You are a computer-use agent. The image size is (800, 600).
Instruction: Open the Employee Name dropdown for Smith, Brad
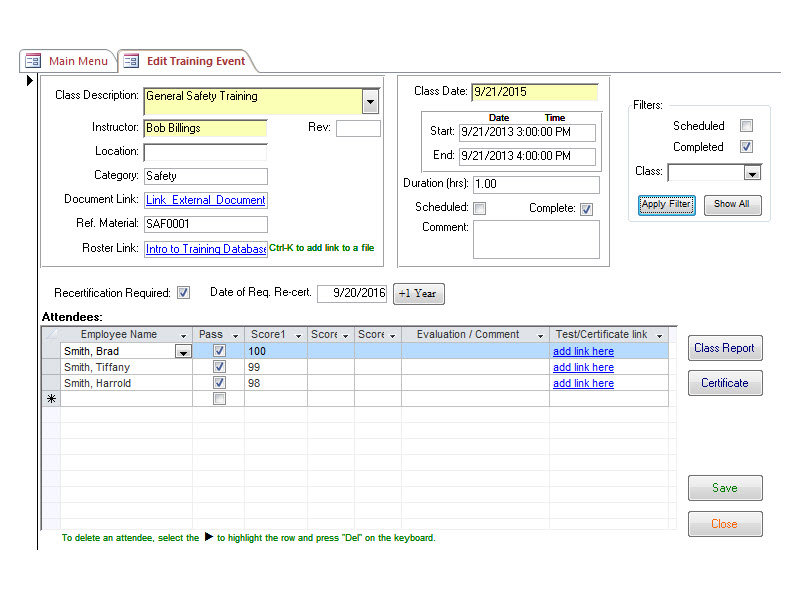coord(182,351)
